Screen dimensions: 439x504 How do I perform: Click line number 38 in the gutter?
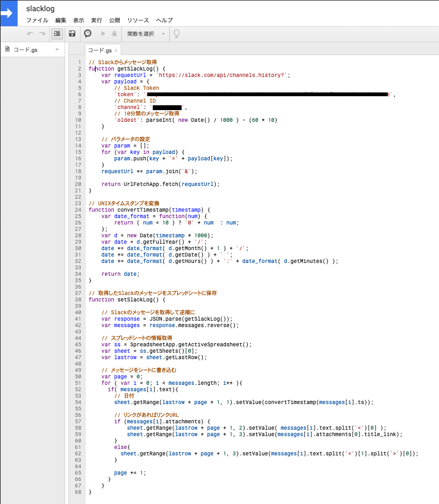[78, 300]
